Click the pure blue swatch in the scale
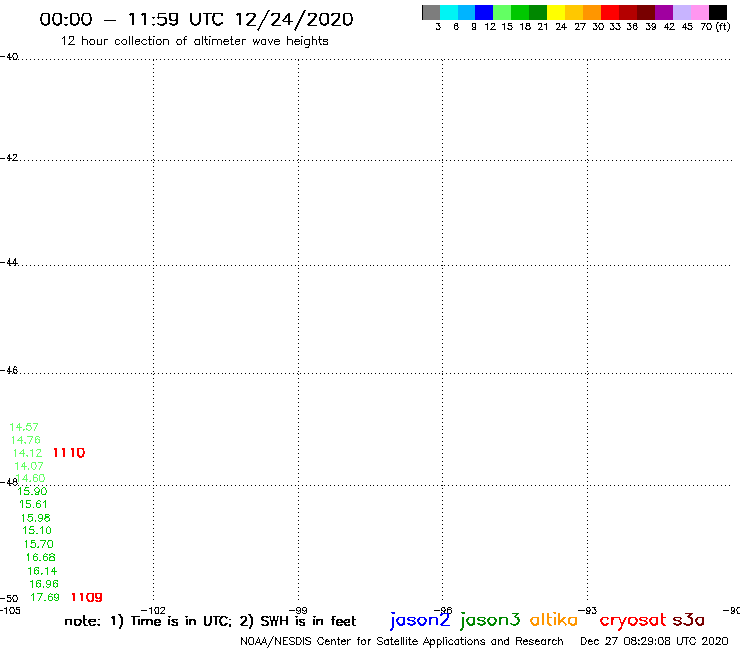740x650 pixels. coord(484,12)
